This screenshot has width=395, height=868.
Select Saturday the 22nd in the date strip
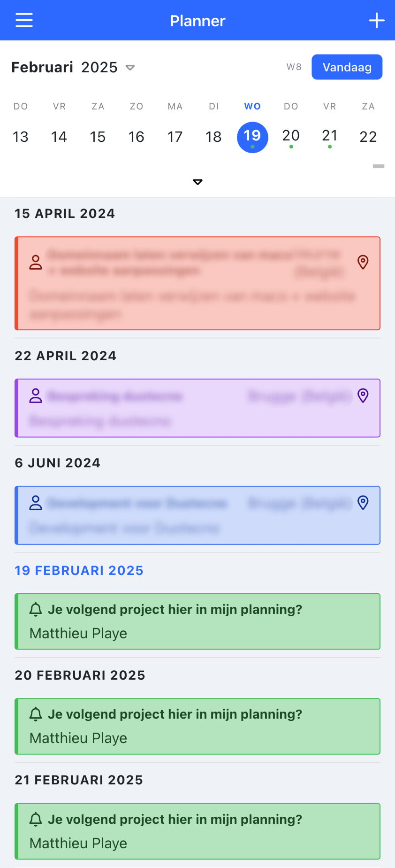pos(369,137)
